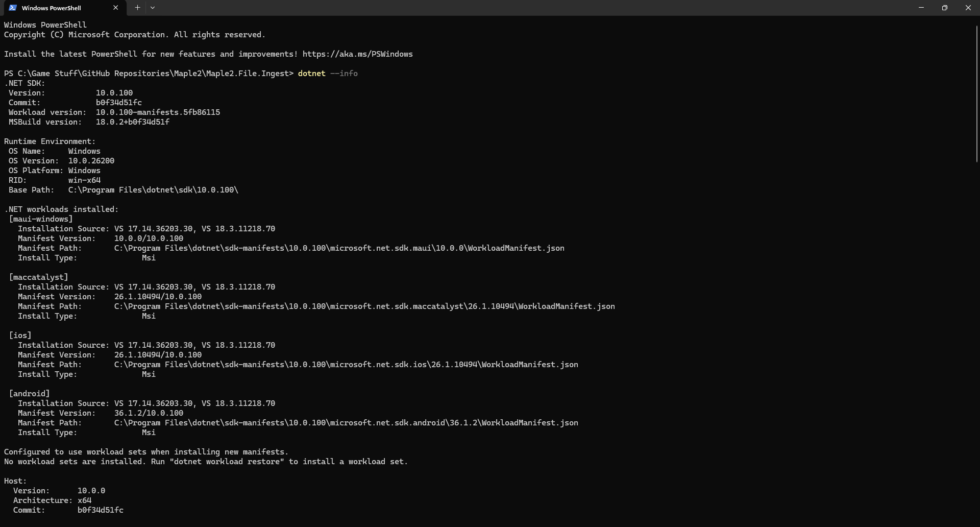
Task: Click SDK Version value 10.0.100
Action: coord(114,93)
